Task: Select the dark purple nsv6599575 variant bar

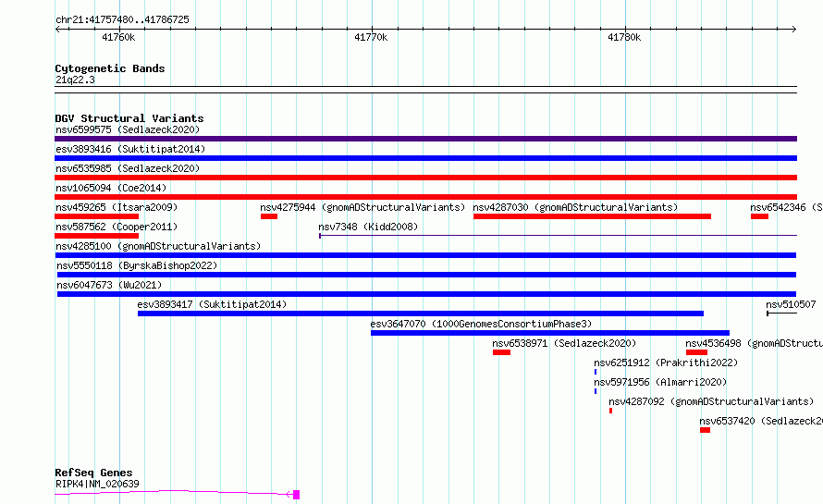Action: (425, 139)
